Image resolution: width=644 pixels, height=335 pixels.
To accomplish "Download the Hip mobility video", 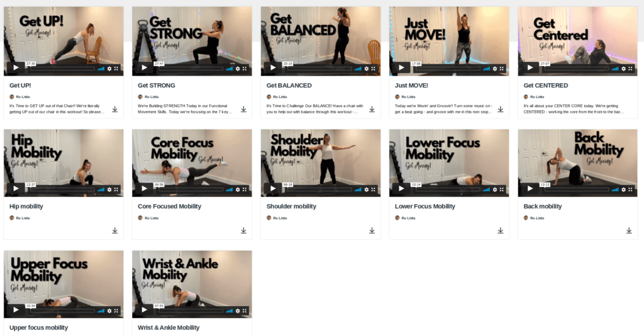I will 115,230.
